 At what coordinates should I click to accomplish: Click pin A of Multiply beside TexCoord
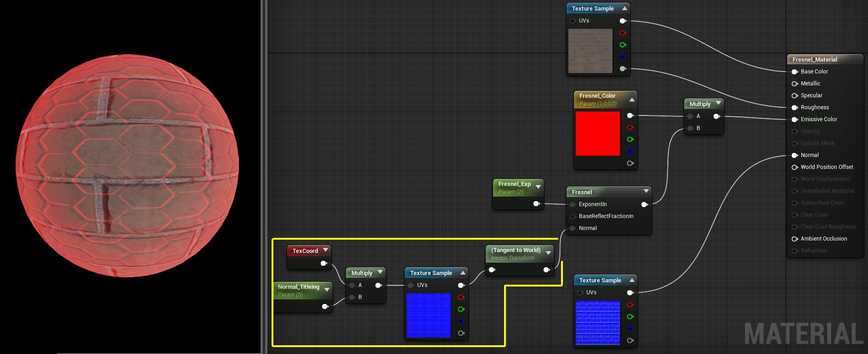[352, 285]
